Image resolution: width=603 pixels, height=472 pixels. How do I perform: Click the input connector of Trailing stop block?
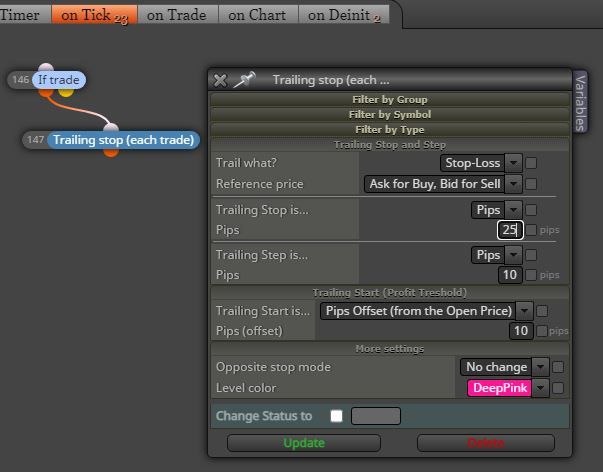click(111, 128)
